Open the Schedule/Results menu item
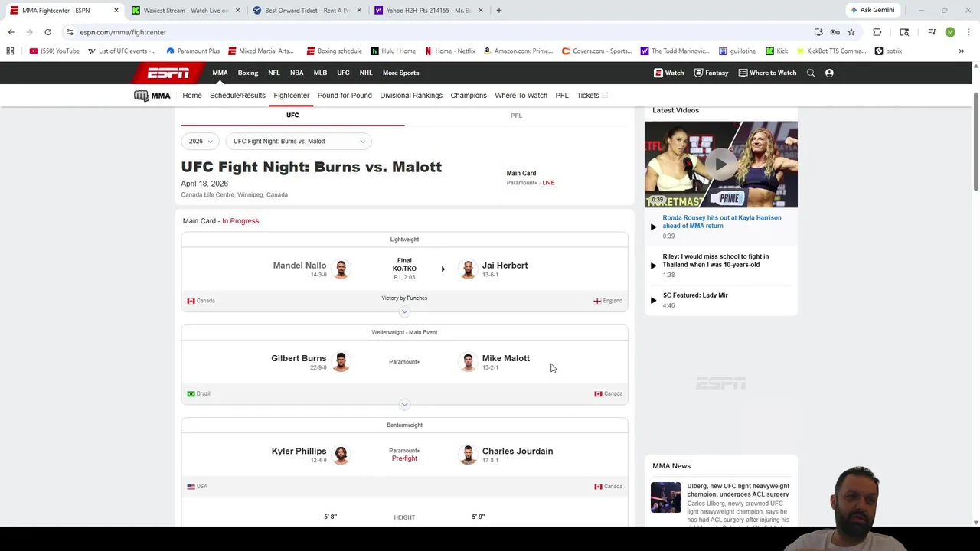The width and height of the screenshot is (980, 551). click(237, 96)
